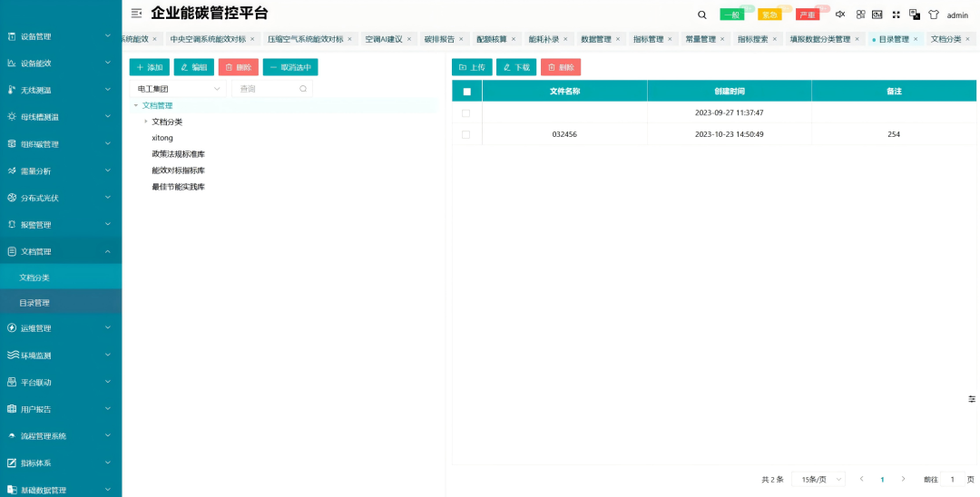980x497 pixels.
Task: Focus the 前往 page number input
Action: [953, 479]
